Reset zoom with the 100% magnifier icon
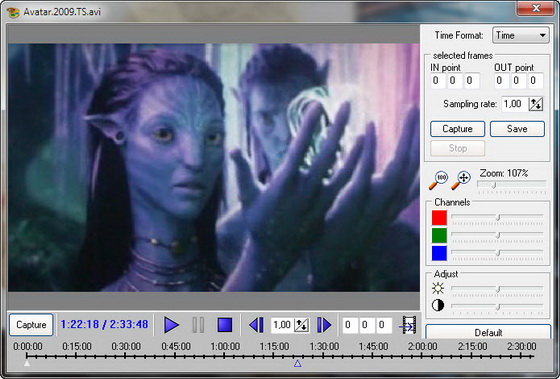Viewport: 560px width, 379px height. tap(438, 180)
